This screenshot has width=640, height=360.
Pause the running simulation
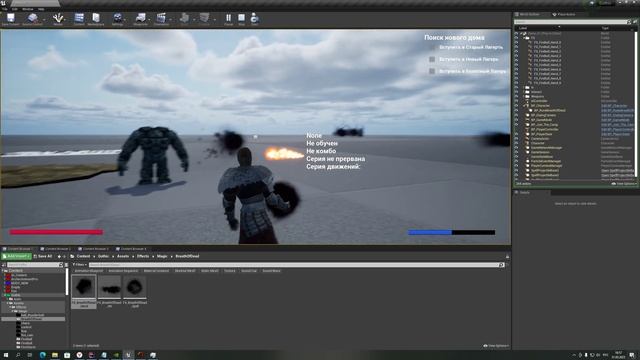[x=229, y=19]
